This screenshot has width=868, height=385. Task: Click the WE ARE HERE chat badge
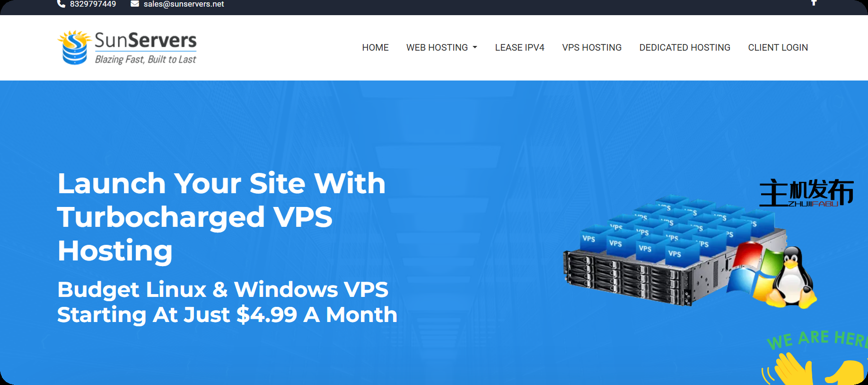[817, 339]
